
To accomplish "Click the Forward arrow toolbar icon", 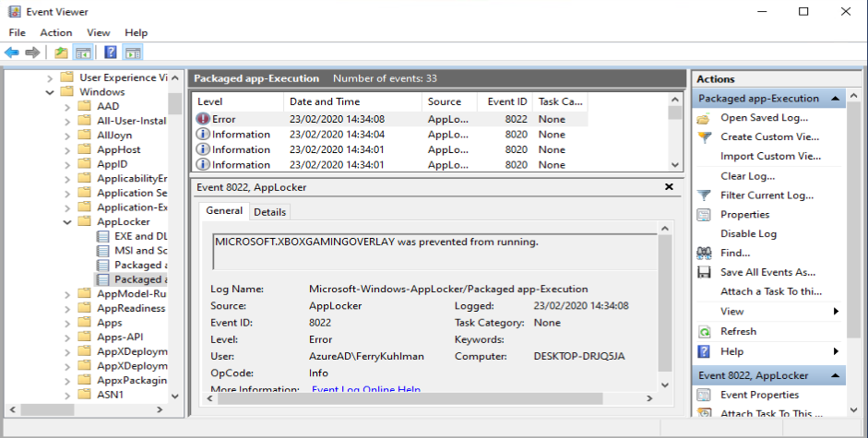I will 32,53.
